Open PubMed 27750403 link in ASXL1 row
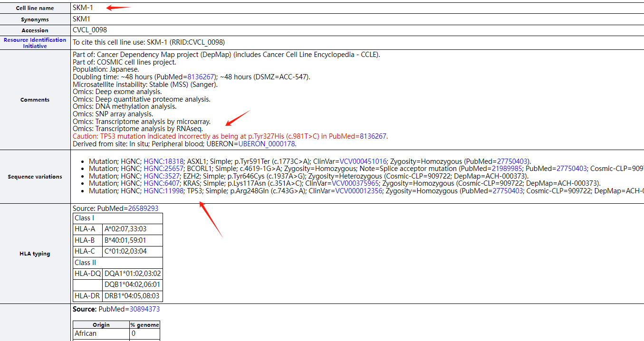The width and height of the screenshot is (644, 341). pyautogui.click(x=512, y=161)
